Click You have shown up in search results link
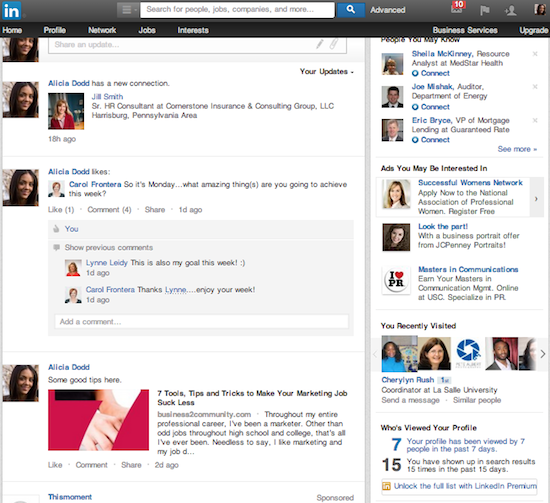Image resolution: width=550 pixels, height=503 pixels. click(471, 465)
